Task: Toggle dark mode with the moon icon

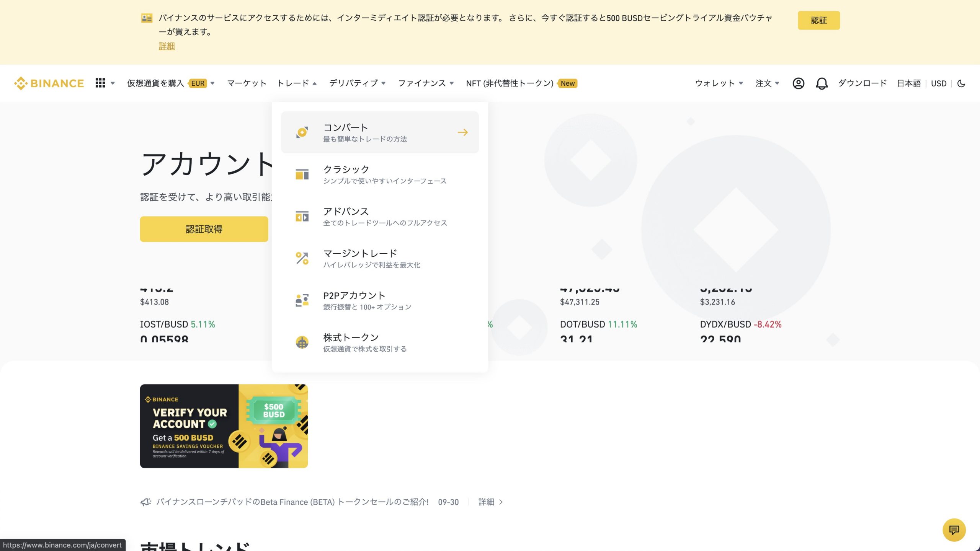Action: (962, 83)
